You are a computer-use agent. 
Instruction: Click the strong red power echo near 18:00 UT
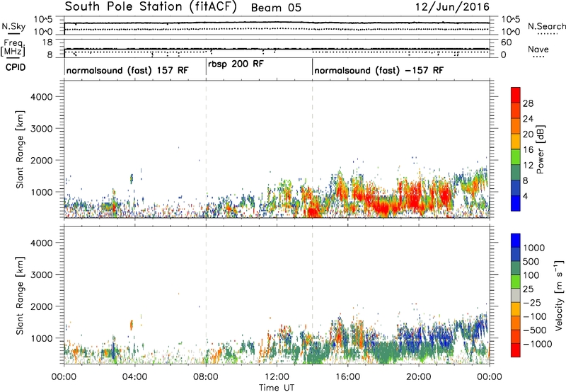click(383, 206)
